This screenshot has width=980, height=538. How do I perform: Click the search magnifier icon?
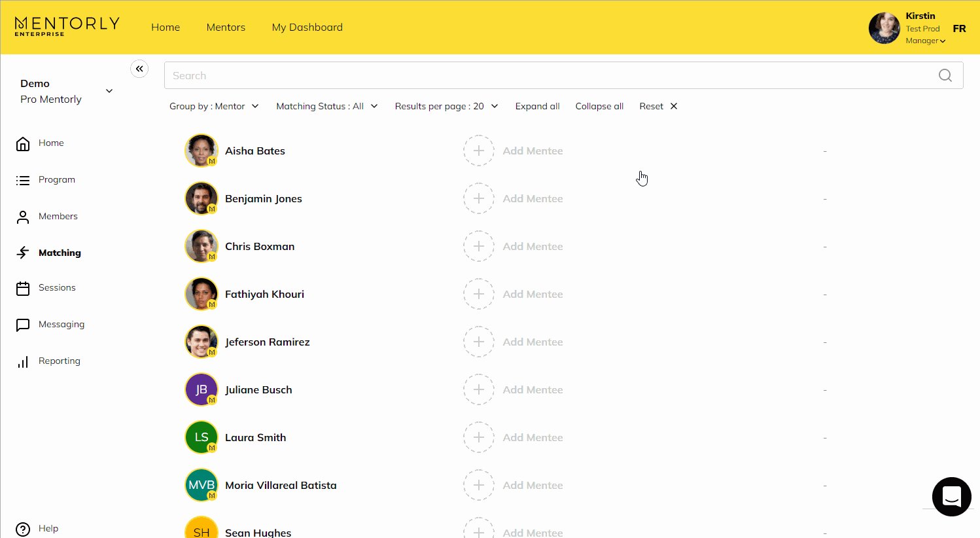tap(945, 75)
